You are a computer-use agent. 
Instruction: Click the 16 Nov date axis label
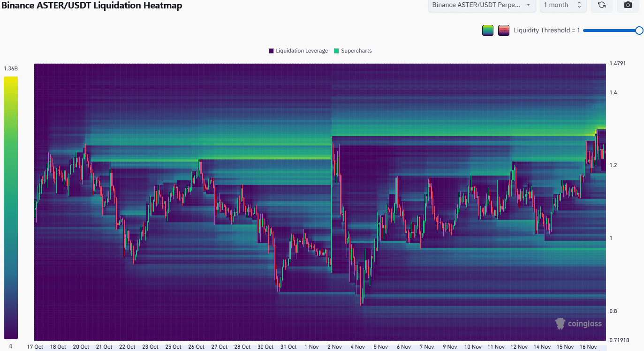pos(588,347)
